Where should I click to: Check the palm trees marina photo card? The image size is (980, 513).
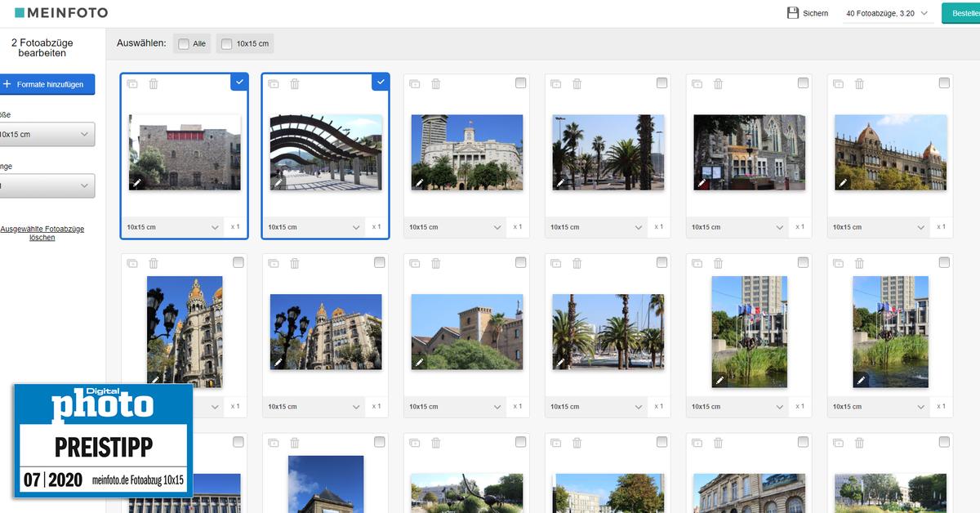tap(662, 262)
